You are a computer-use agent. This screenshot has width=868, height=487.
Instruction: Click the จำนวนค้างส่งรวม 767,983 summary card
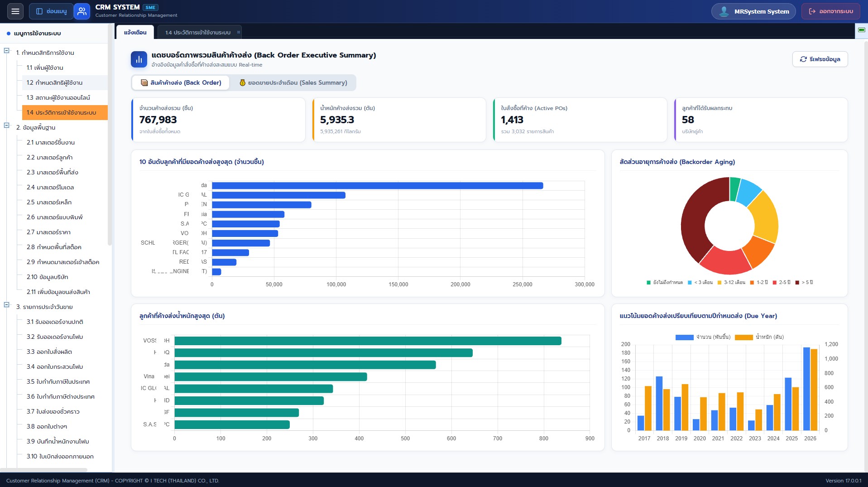click(x=218, y=120)
